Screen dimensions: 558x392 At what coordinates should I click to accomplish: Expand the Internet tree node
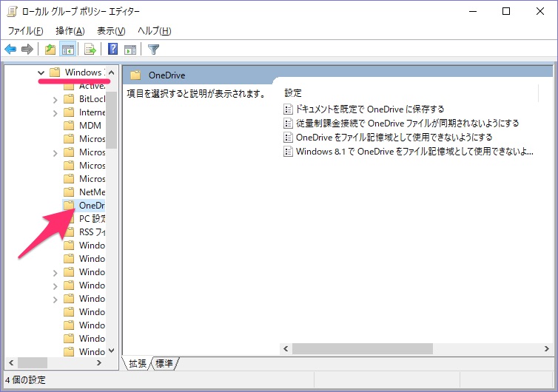coord(56,113)
